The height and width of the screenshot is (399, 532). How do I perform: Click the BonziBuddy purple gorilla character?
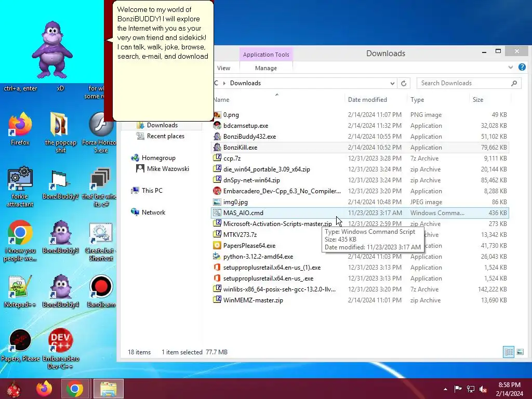[52, 49]
